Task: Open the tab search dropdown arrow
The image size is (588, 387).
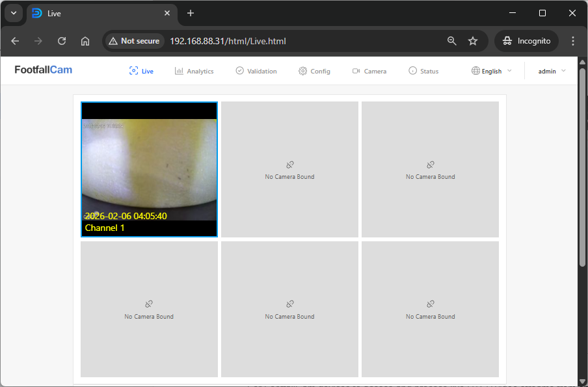Action: click(x=13, y=13)
